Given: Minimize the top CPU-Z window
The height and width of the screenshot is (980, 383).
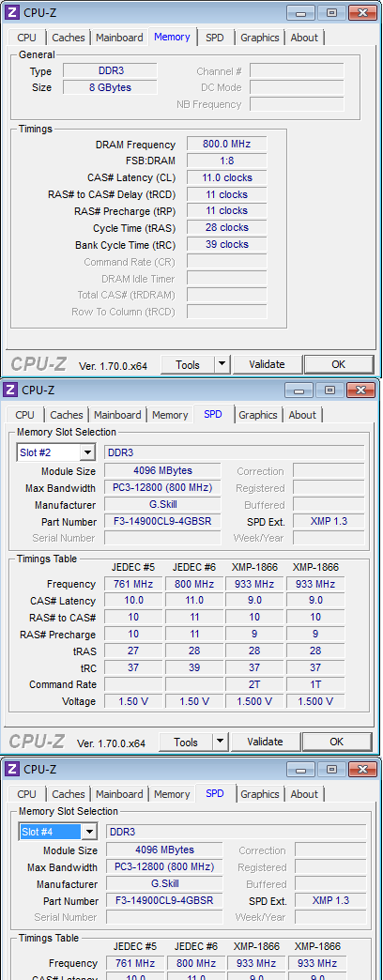Looking at the screenshot, I should point(302,12).
